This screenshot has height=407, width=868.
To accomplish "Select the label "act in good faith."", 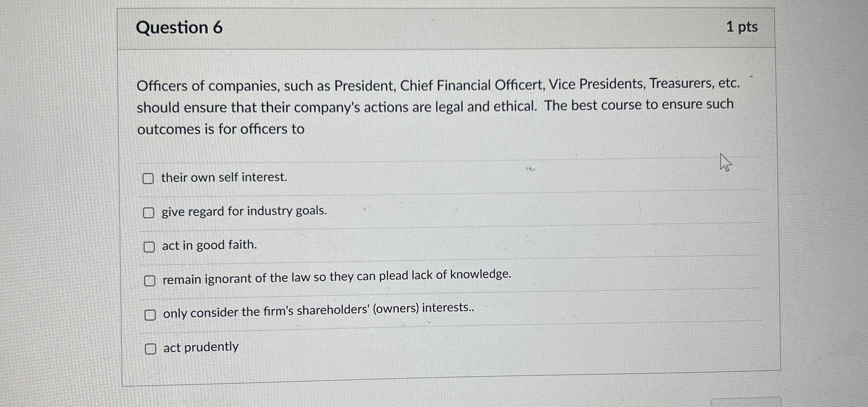I will [x=209, y=245].
